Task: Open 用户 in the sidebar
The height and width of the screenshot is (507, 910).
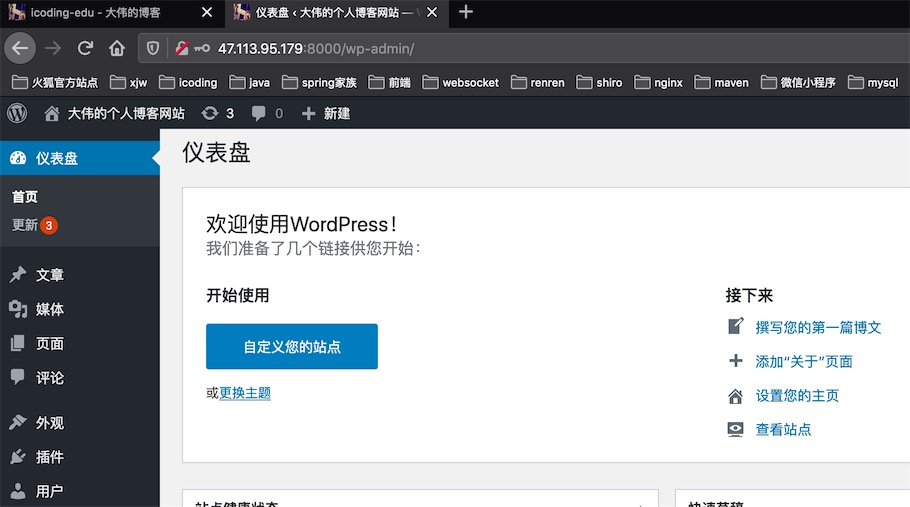Action: tap(50, 491)
